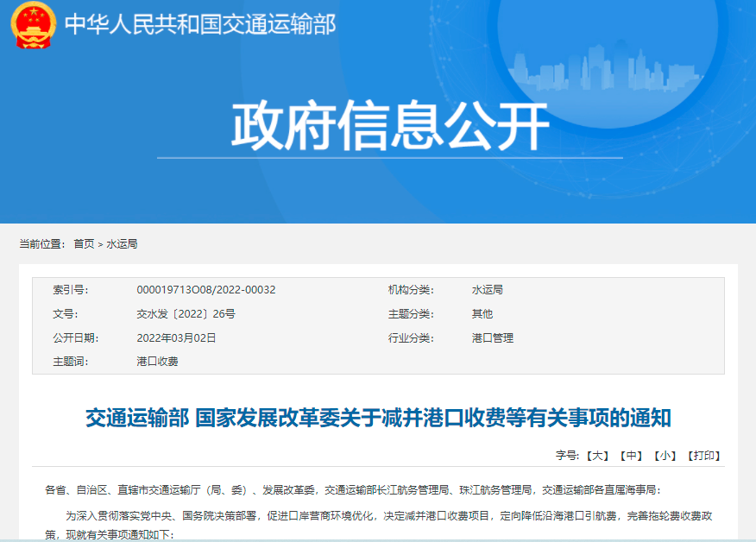Set font size to 大

pyautogui.click(x=598, y=455)
